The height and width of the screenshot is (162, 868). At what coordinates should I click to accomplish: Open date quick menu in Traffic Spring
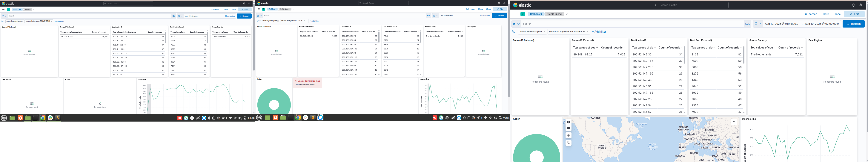(758, 24)
